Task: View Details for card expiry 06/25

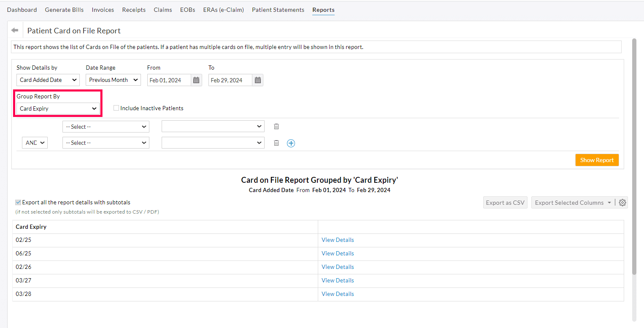Action: pos(337,253)
